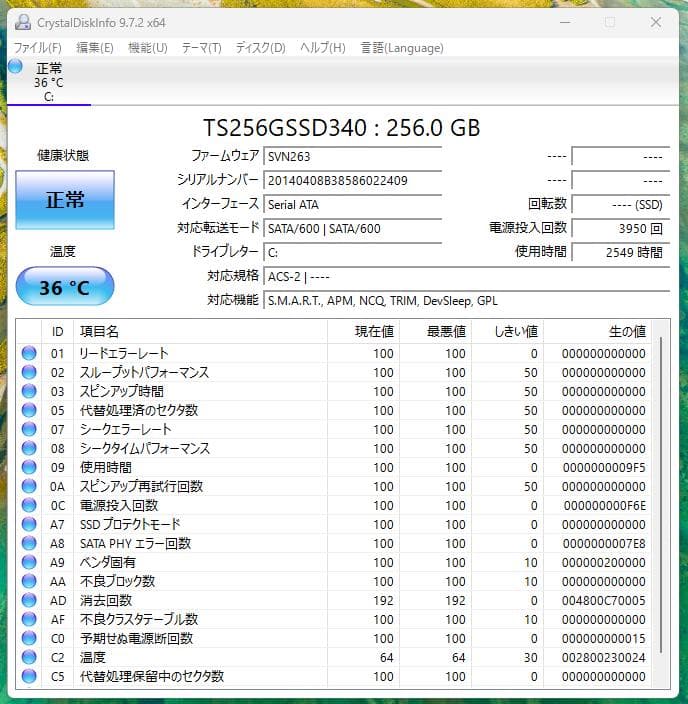Click the 現在値 column header
This screenshot has height=704, width=688.
click(363, 331)
